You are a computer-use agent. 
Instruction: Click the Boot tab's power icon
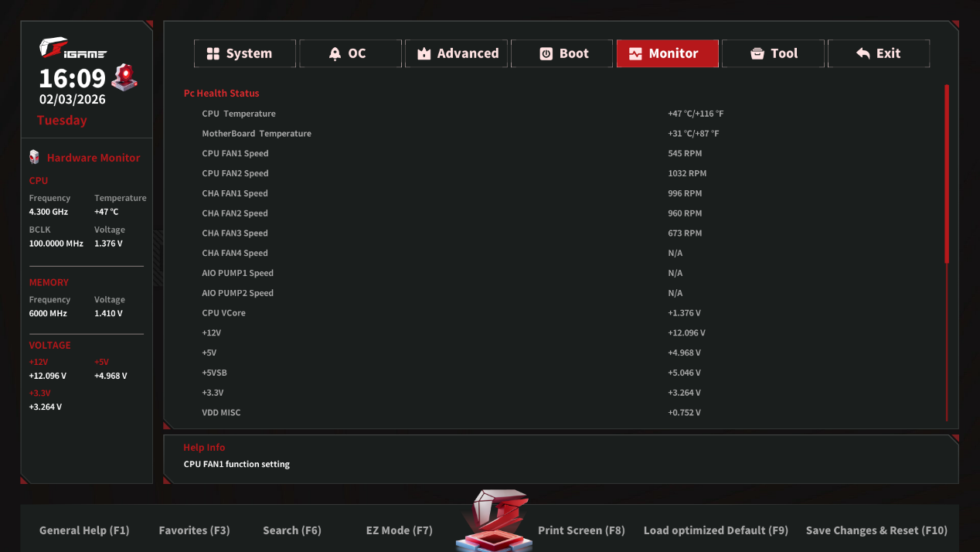pos(546,53)
